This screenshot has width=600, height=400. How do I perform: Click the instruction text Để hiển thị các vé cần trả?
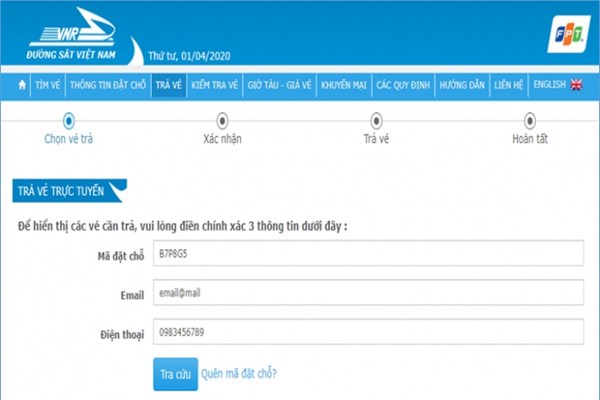click(183, 226)
